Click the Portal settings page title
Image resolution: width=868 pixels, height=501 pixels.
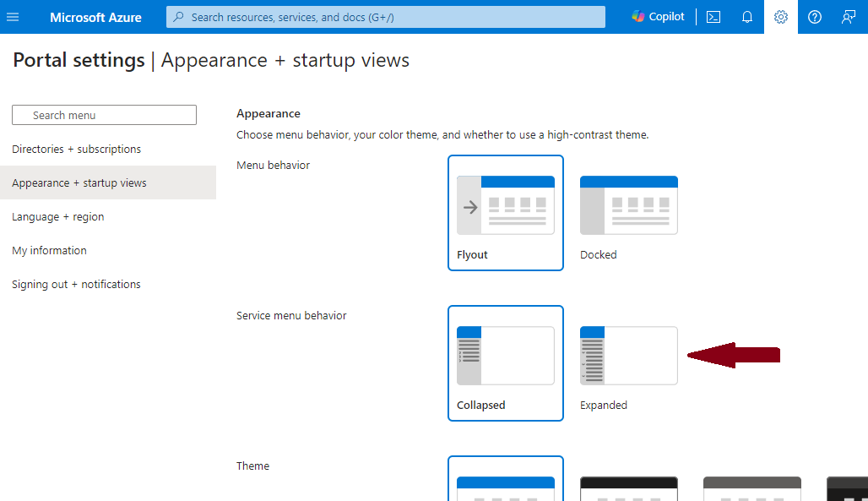click(x=79, y=60)
